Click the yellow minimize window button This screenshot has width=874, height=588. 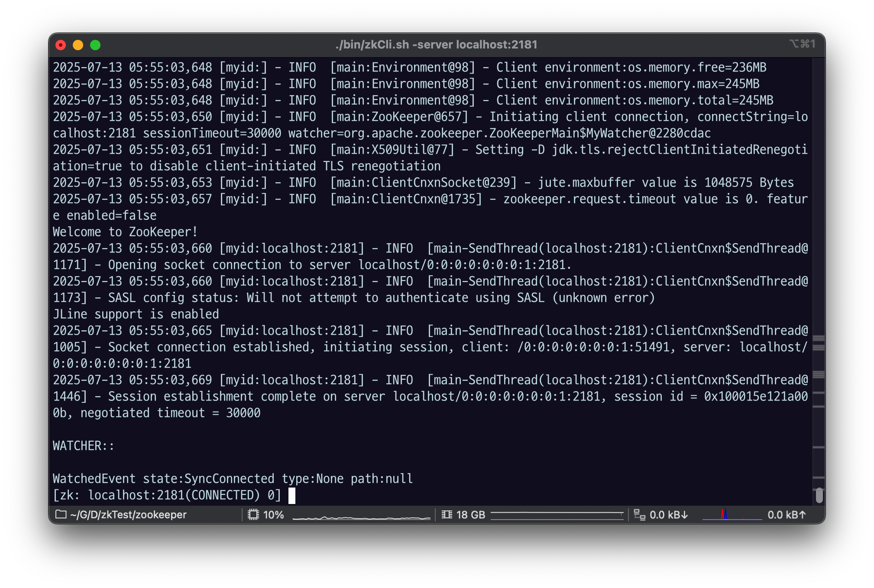tap(78, 45)
